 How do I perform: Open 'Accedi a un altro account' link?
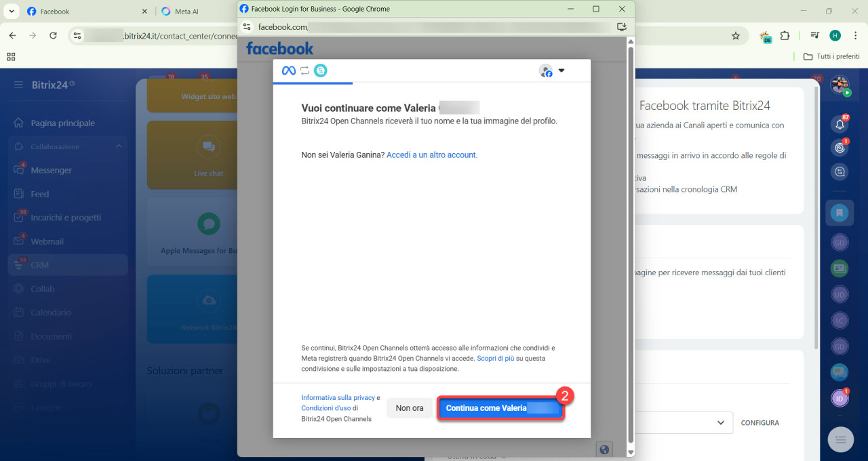click(432, 155)
